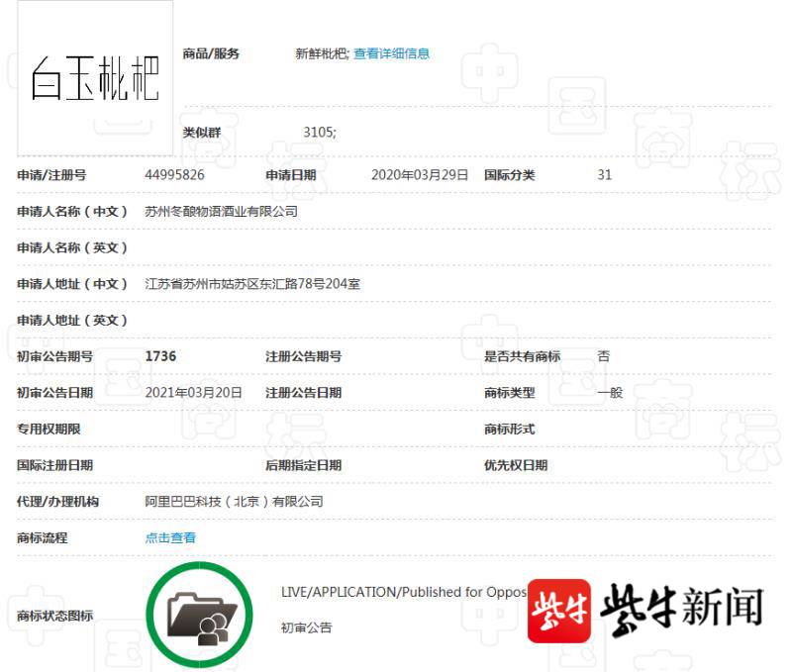Click the 商标状态图标 label
The height and width of the screenshot is (672, 792).
54,616
